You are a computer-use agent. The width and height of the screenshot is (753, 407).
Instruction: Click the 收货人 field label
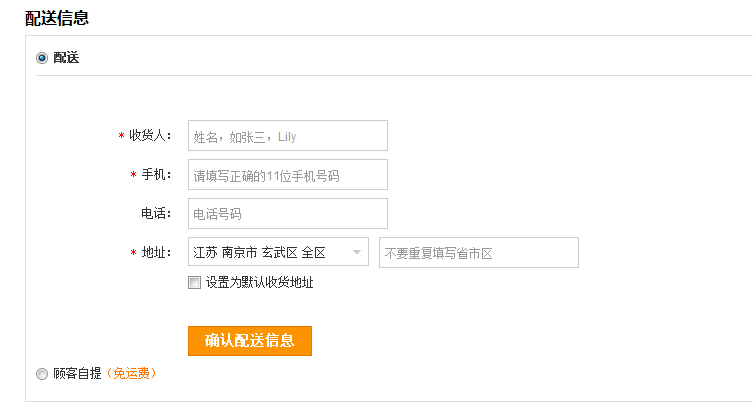(150, 136)
